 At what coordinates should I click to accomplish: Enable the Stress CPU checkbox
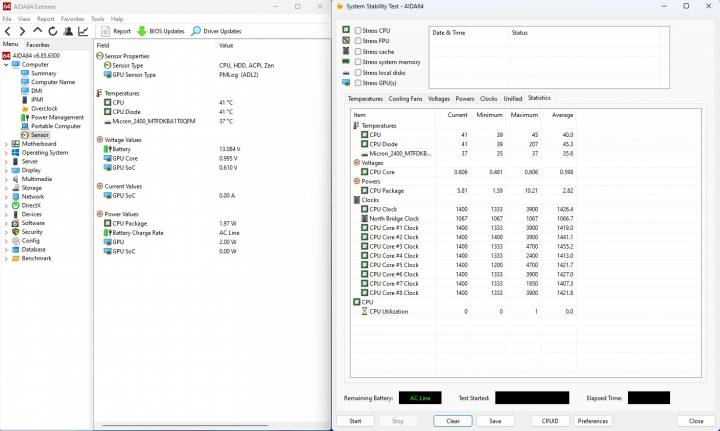358,31
